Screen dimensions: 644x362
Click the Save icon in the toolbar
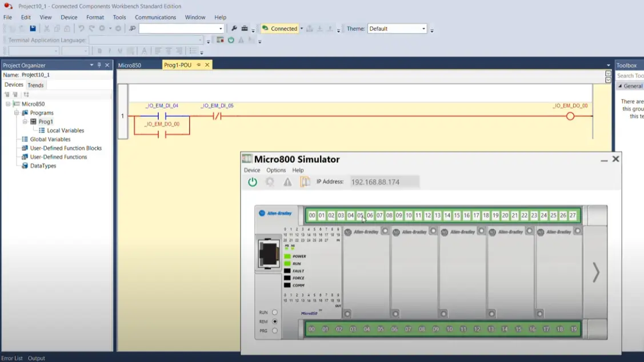click(33, 29)
